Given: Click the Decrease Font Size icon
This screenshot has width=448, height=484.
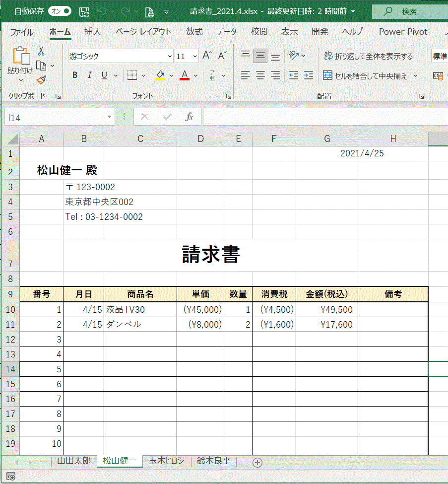Looking at the screenshot, I should click(222, 56).
